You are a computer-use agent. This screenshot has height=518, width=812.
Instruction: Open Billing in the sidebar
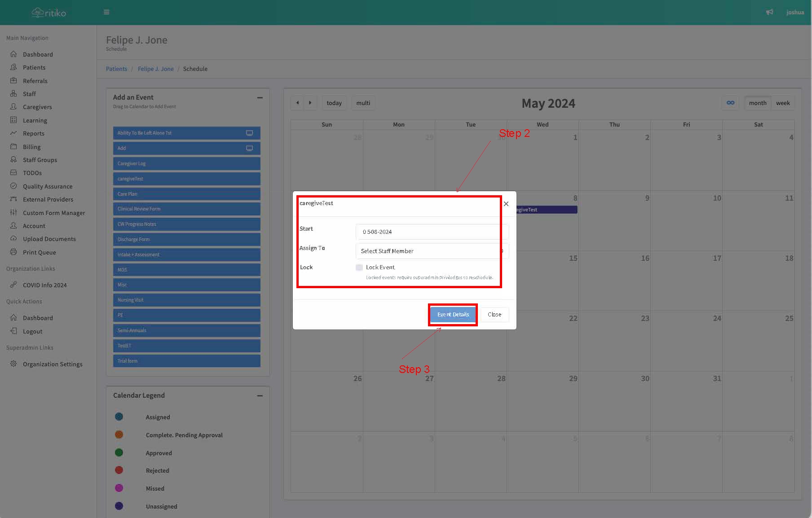pyautogui.click(x=31, y=147)
